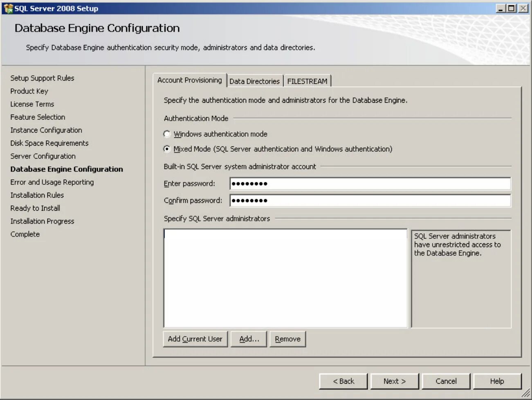532x400 pixels.
Task: Click the administrators description text panel
Action: point(461,279)
